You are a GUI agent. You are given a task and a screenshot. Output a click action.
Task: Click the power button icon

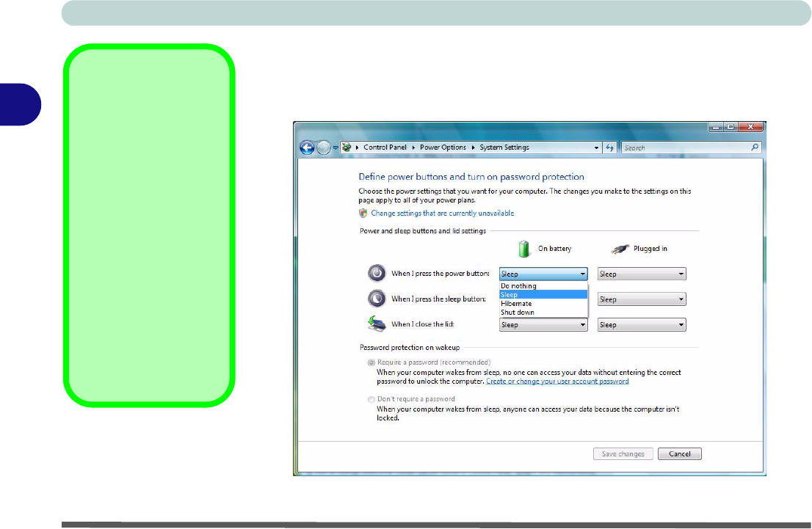coord(377,273)
